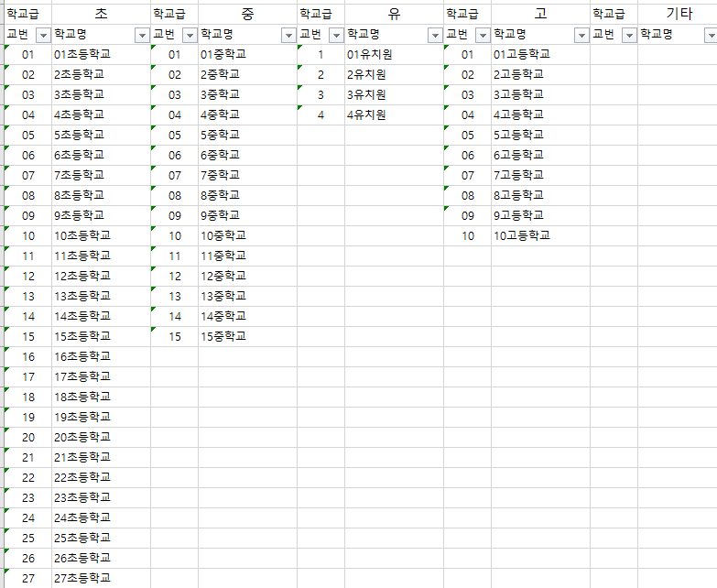717x588 pixels.
Task: Select the cell 22초등학교
Action: coord(101,477)
